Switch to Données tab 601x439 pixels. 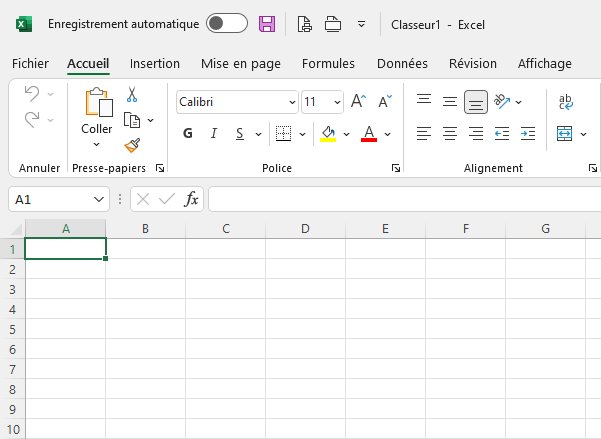tap(402, 64)
